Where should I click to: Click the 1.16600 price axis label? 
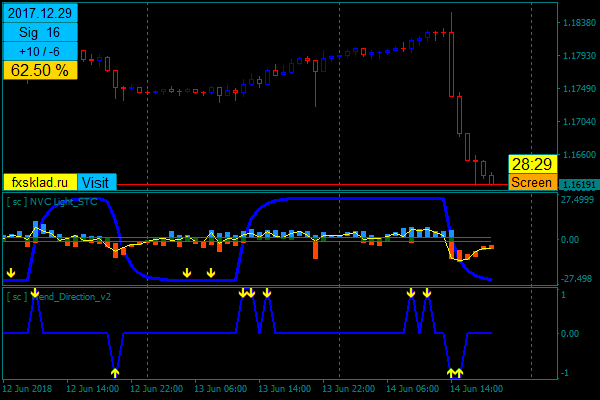pos(579,155)
